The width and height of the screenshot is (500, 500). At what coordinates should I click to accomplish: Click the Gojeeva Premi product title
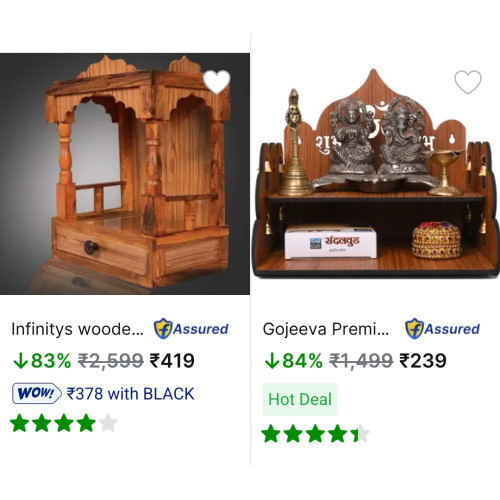(x=326, y=329)
